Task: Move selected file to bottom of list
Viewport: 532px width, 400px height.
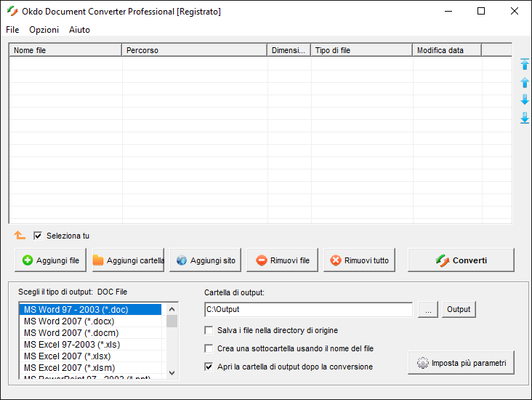Action: pyautogui.click(x=525, y=118)
